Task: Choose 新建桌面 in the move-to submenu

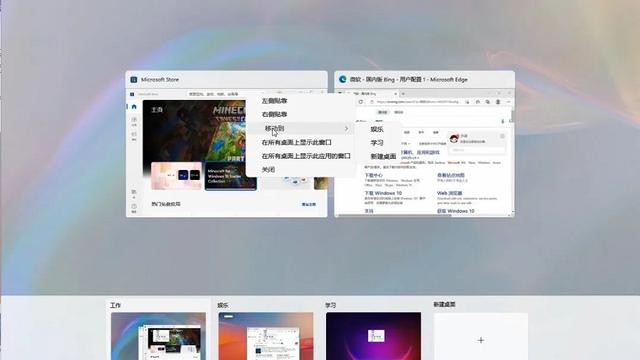Action: (383, 156)
